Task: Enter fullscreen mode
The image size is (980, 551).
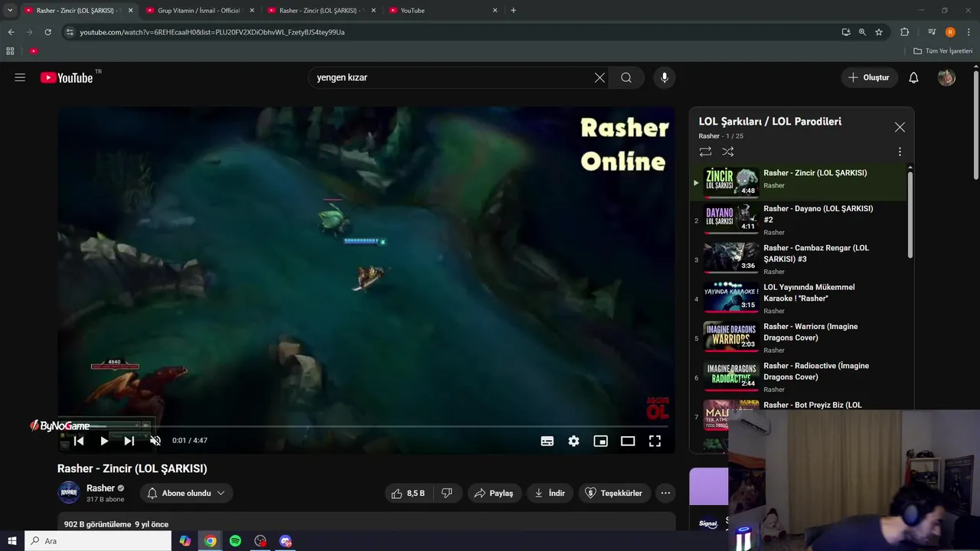Action: pyautogui.click(x=655, y=441)
